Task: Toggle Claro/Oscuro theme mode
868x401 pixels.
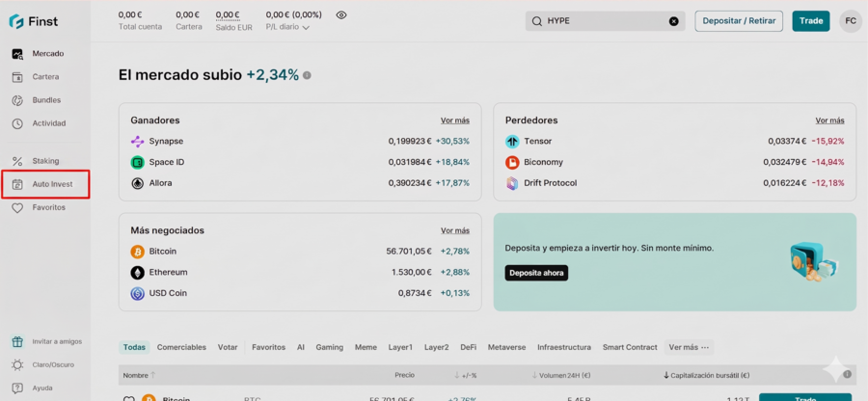Action: (45, 364)
